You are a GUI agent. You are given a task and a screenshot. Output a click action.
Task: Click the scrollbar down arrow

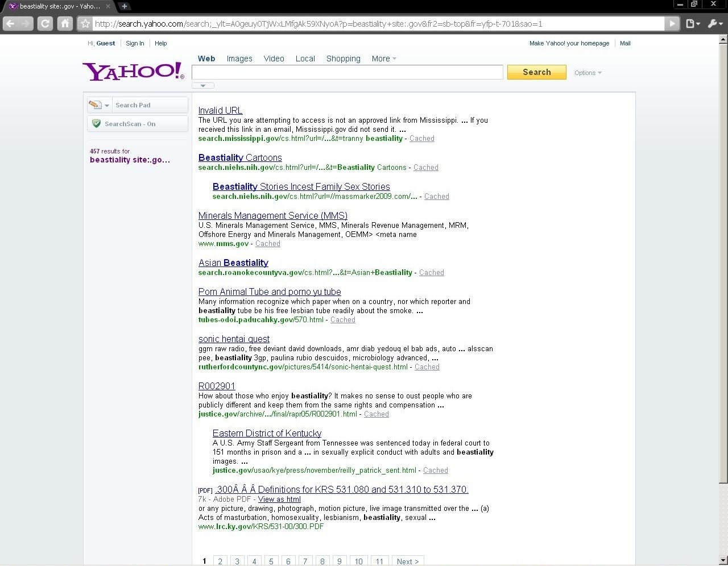pos(723,560)
